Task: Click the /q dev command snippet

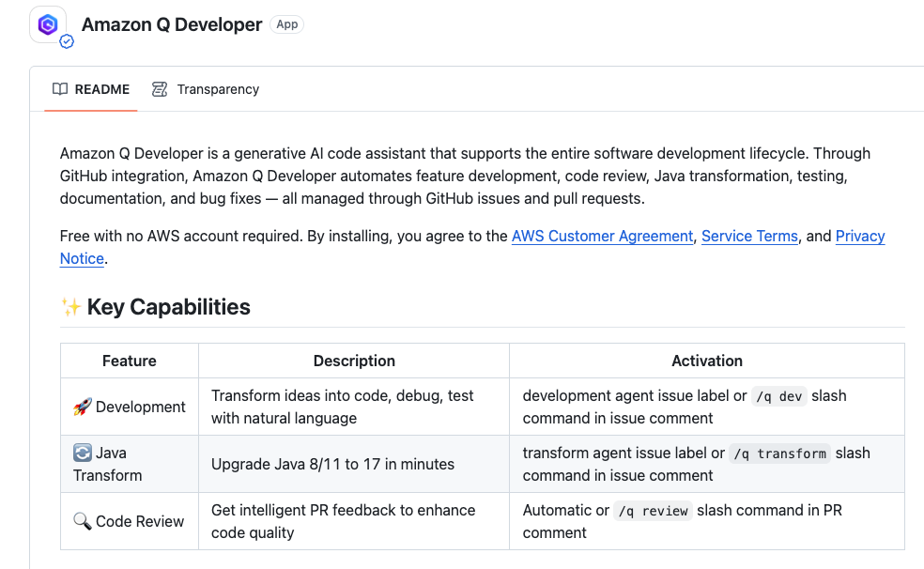Action: point(778,396)
